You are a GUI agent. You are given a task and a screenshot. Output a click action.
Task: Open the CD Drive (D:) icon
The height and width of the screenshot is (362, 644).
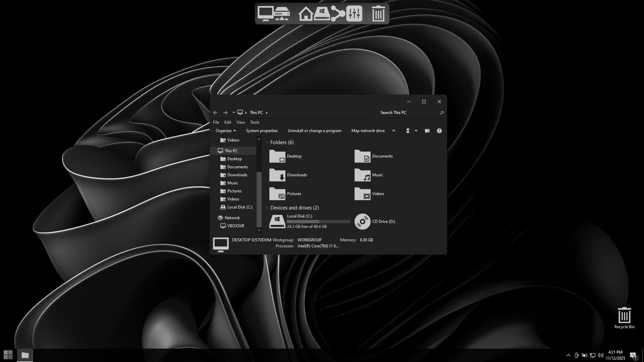[x=362, y=222]
